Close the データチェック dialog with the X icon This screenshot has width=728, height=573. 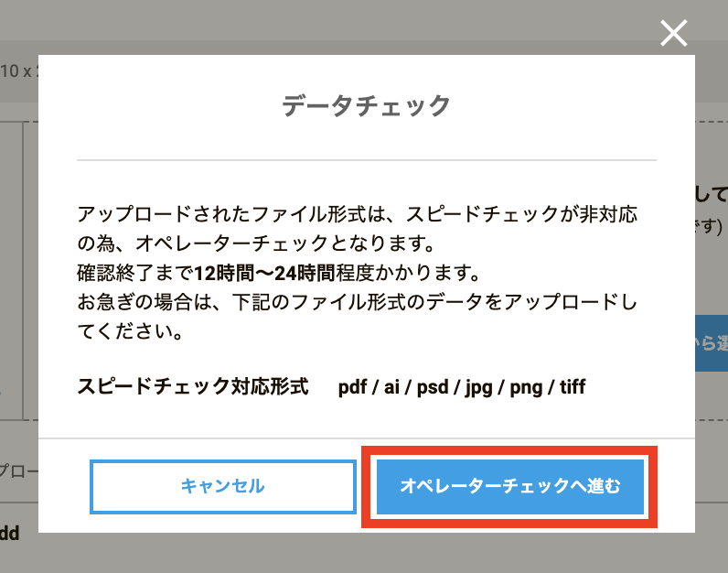coord(674,33)
